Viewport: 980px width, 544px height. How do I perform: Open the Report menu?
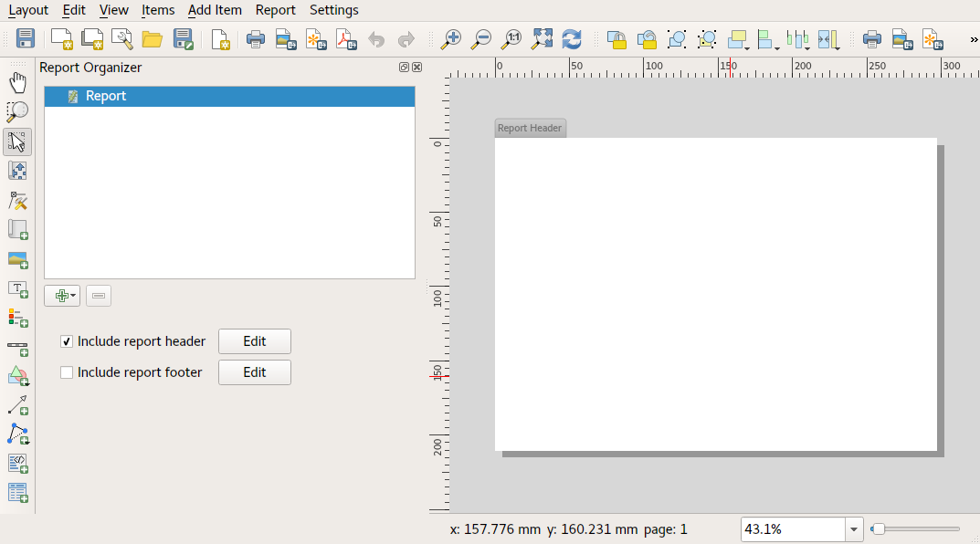click(275, 10)
